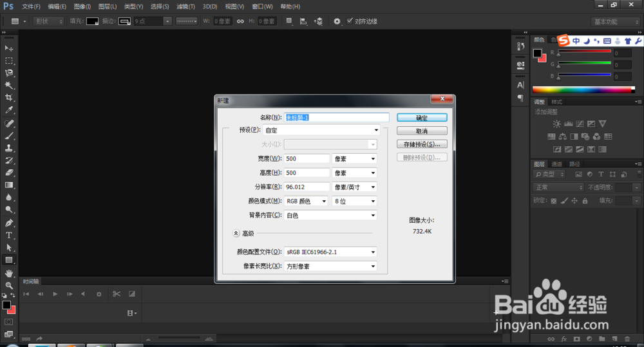Click the Name input field

(336, 117)
